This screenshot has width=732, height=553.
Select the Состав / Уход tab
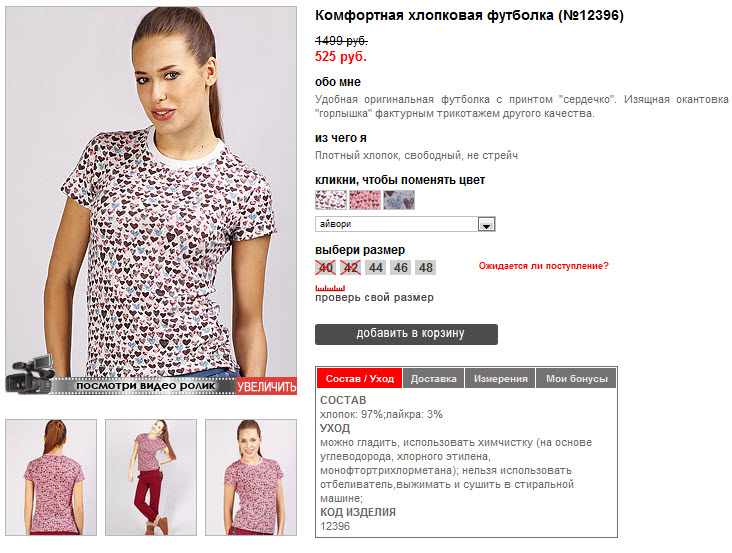[x=359, y=378]
